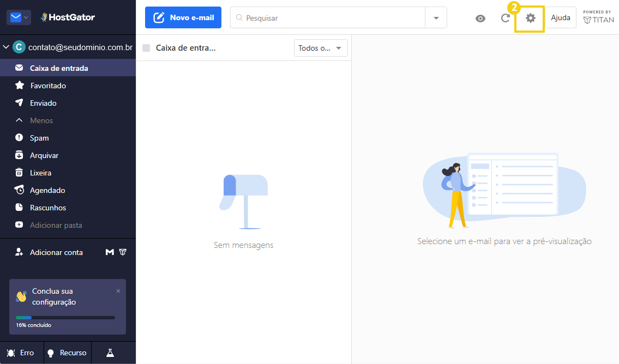Image resolution: width=619 pixels, height=364 pixels.
Task: Click the 16% setup progress bar
Action: pos(65,317)
